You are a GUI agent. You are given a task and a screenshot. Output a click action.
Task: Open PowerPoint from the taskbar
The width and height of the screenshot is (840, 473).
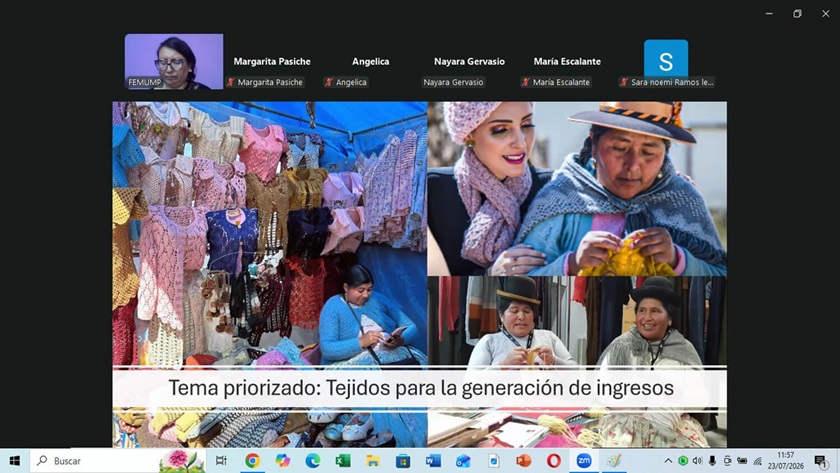tap(523, 461)
